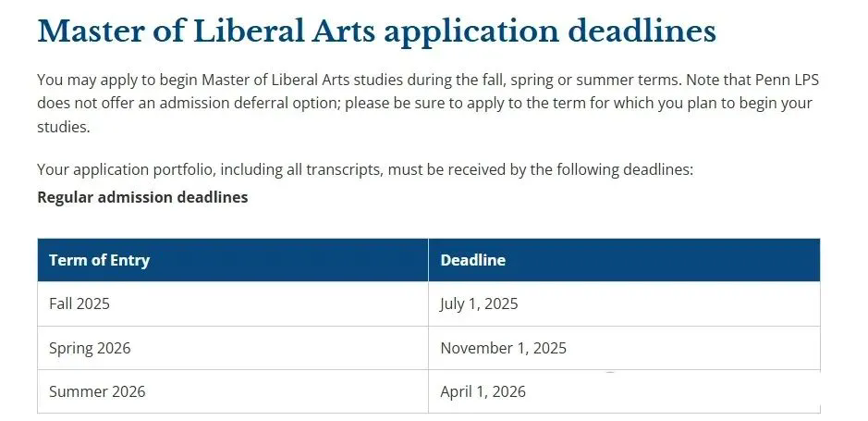Click the sentence starting "Your application portfolio"
This screenshot has height=421, width=868.
click(364, 170)
